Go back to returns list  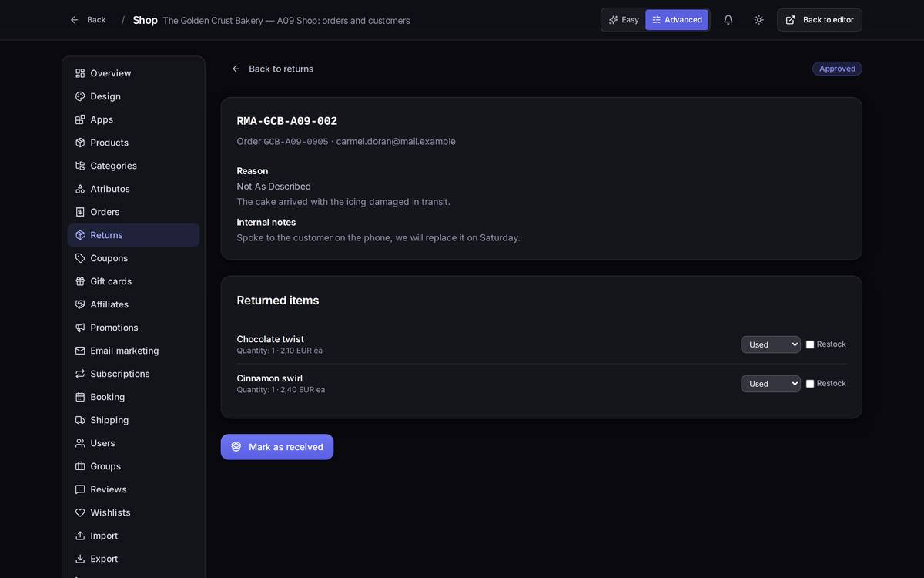coord(273,69)
